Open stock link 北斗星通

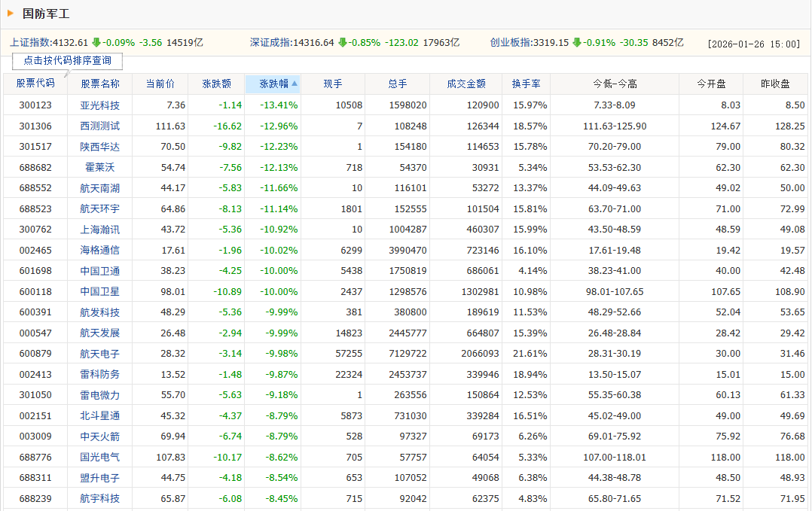[x=100, y=415]
